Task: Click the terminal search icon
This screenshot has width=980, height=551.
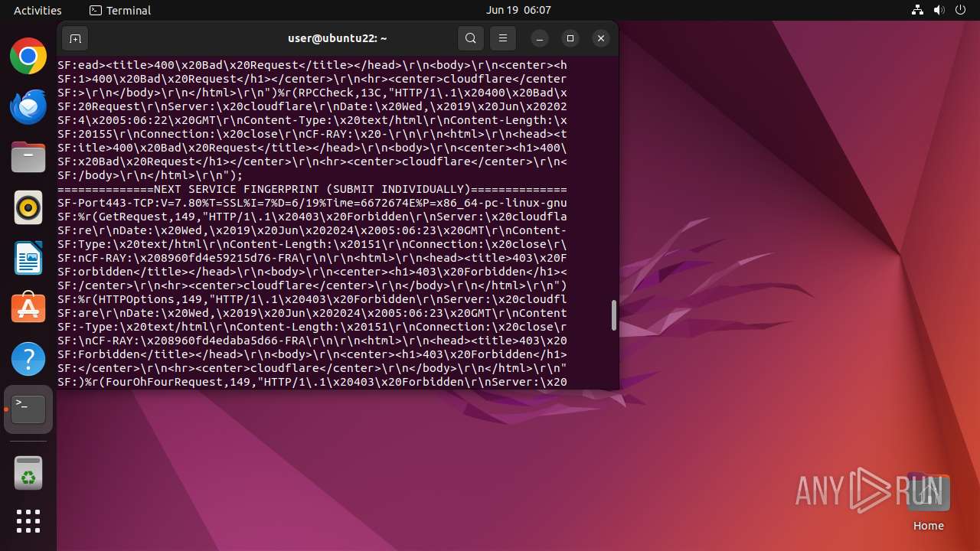Action: click(471, 38)
